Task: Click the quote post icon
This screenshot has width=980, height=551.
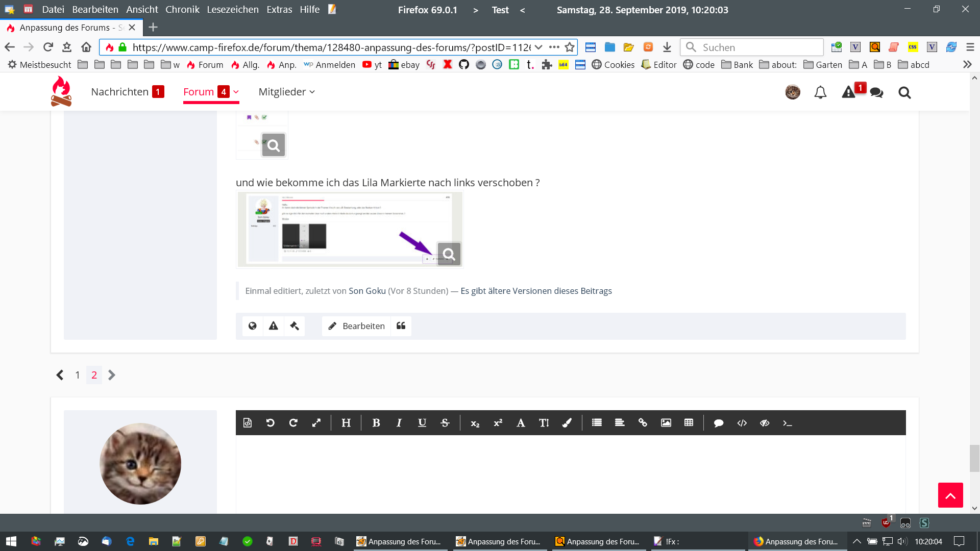Action: coord(401,326)
